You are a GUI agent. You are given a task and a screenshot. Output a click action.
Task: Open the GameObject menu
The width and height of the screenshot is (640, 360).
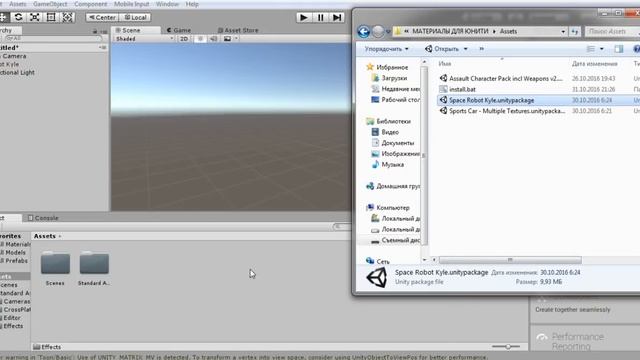50,4
